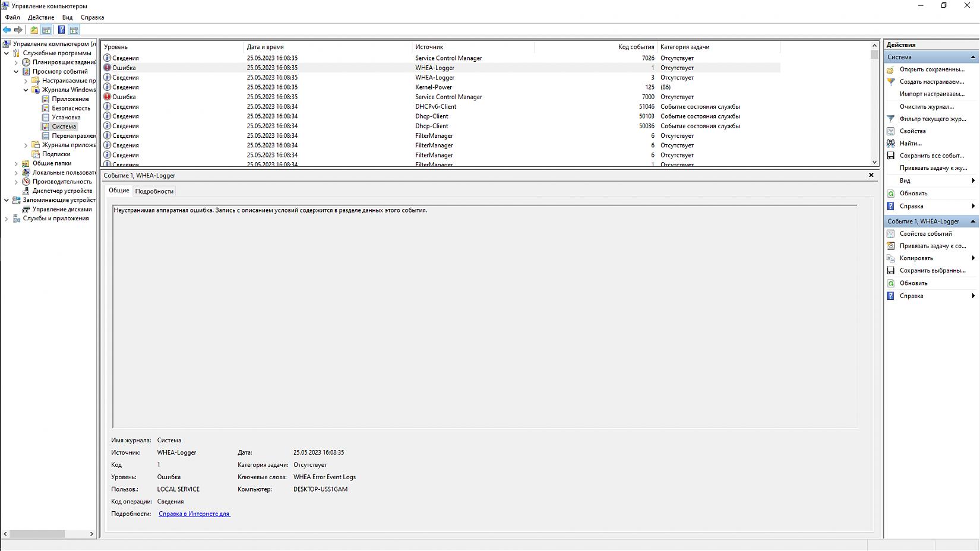Click the Up one level folder icon
This screenshot has width=980, height=551.
click(x=34, y=30)
